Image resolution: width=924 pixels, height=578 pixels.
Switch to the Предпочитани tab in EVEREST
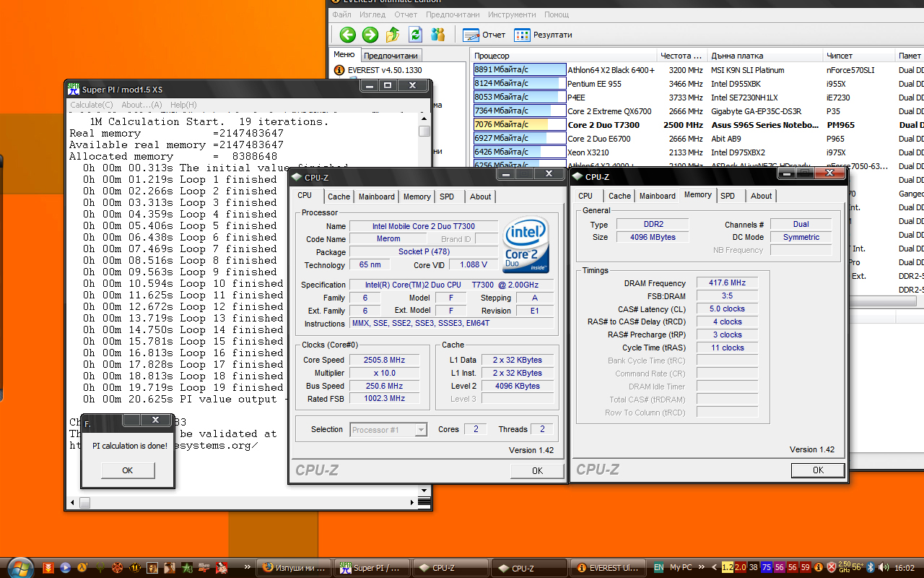pos(391,56)
